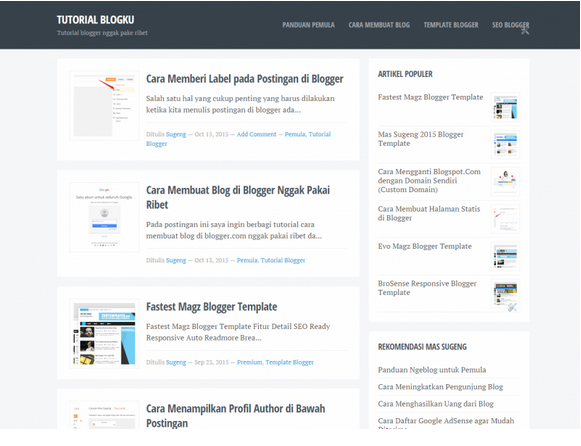
Task: Open Panduan Ngeblog untuk Pemula recommendation
Action: (432, 370)
